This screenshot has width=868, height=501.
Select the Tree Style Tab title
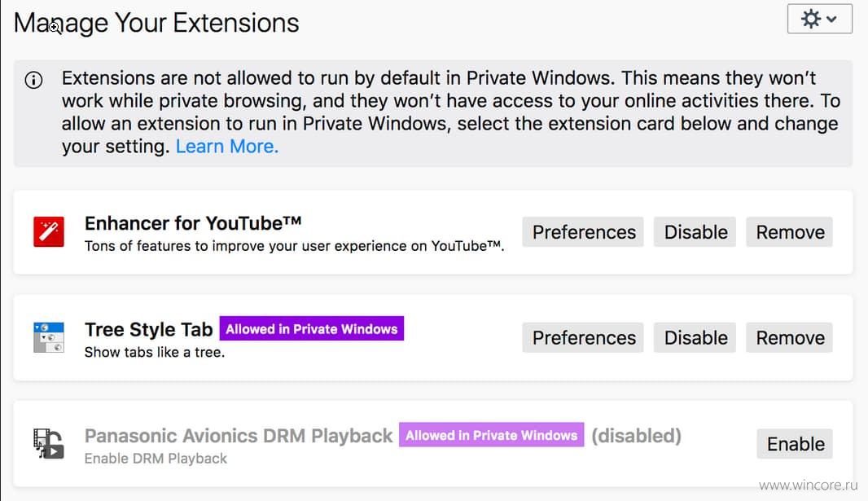coord(148,329)
